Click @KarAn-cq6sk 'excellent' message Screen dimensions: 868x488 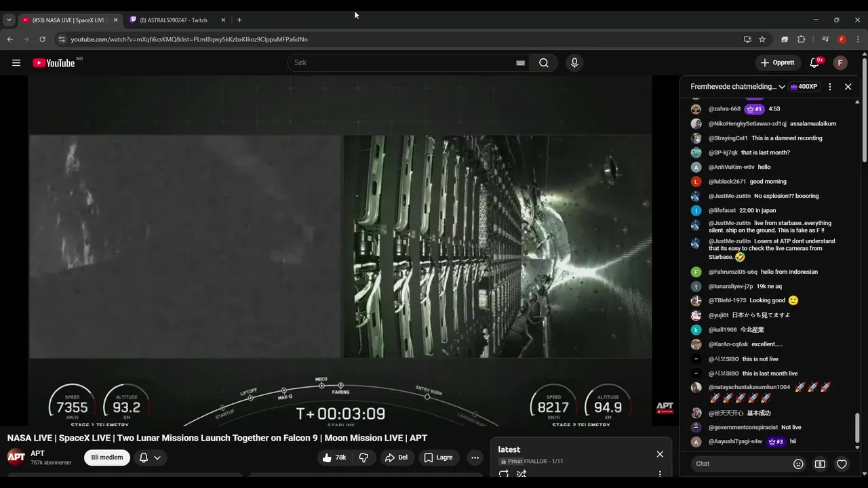point(767,344)
